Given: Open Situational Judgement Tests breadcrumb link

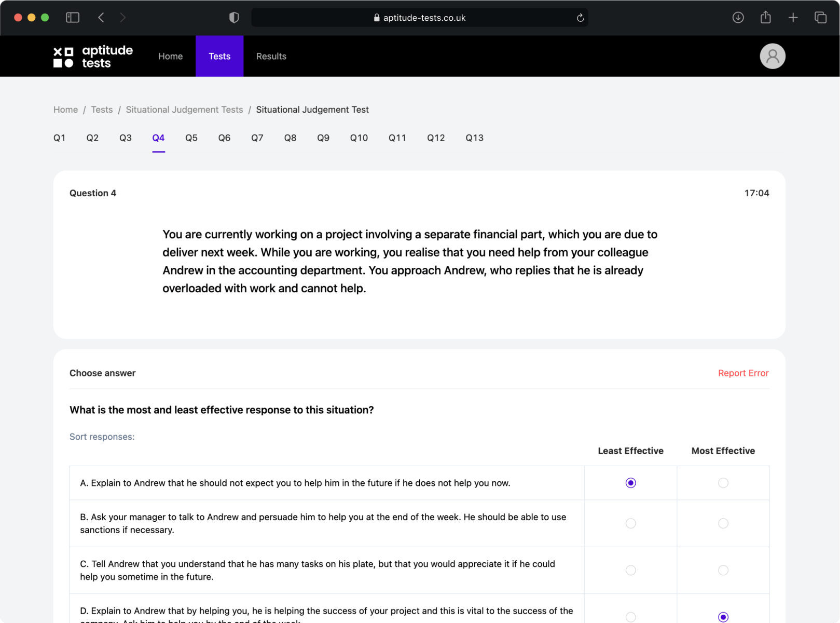Looking at the screenshot, I should pyautogui.click(x=184, y=110).
